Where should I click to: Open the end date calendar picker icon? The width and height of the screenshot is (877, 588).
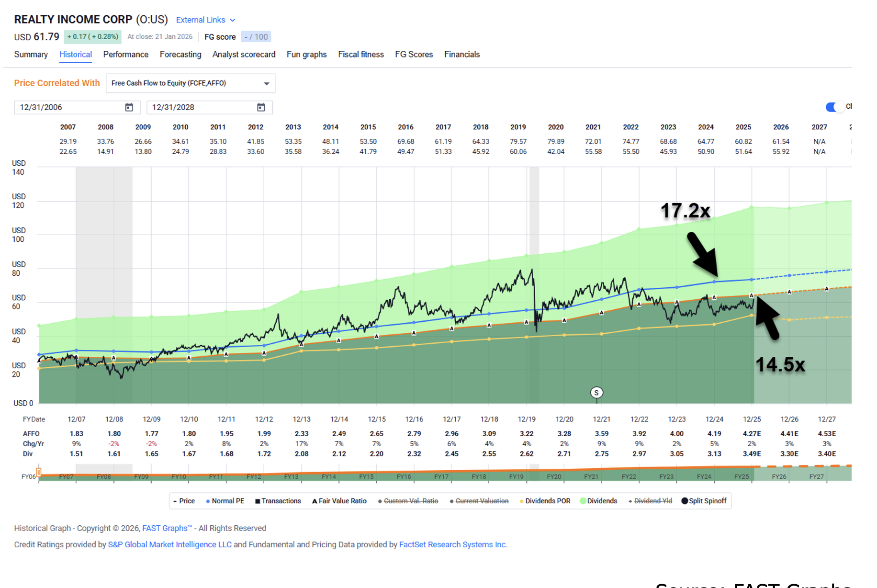[261, 107]
